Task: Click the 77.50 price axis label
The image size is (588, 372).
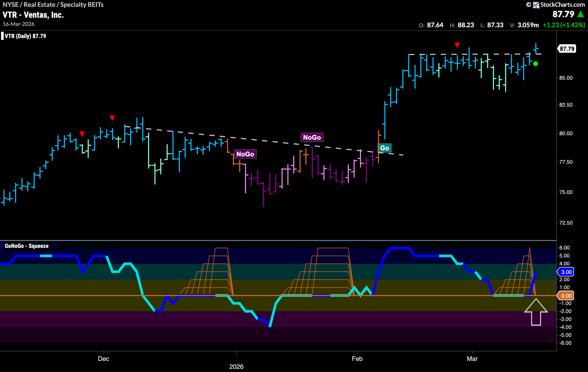Action: [x=566, y=162]
